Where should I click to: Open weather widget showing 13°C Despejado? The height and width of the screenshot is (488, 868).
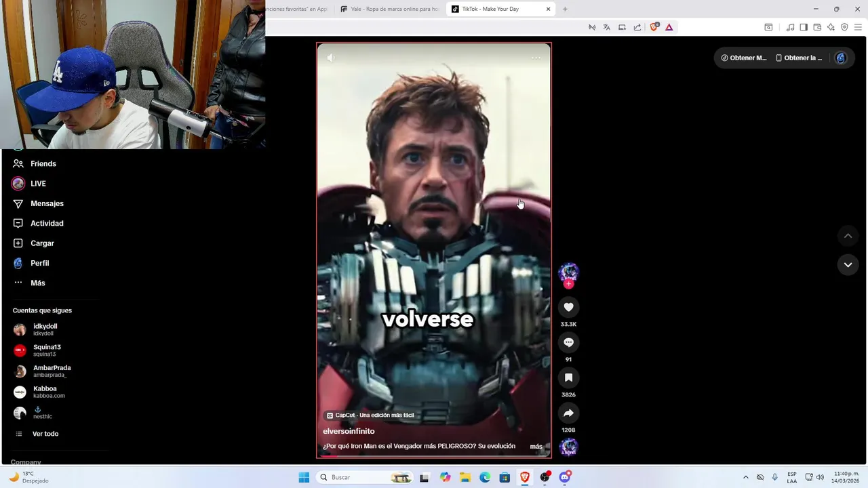pyautogui.click(x=28, y=477)
